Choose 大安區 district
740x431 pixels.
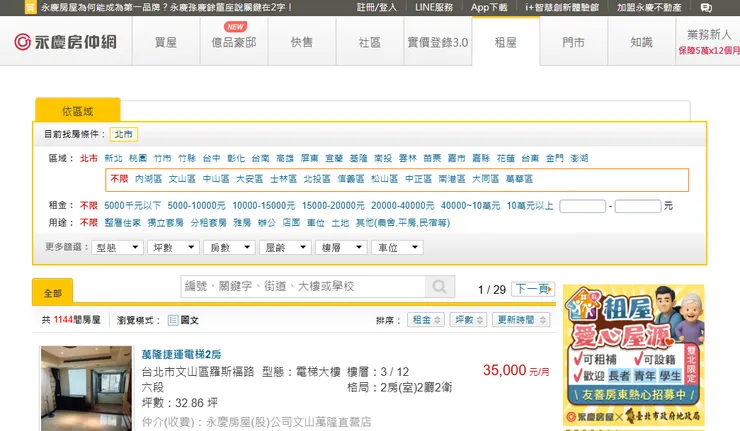coord(250,179)
